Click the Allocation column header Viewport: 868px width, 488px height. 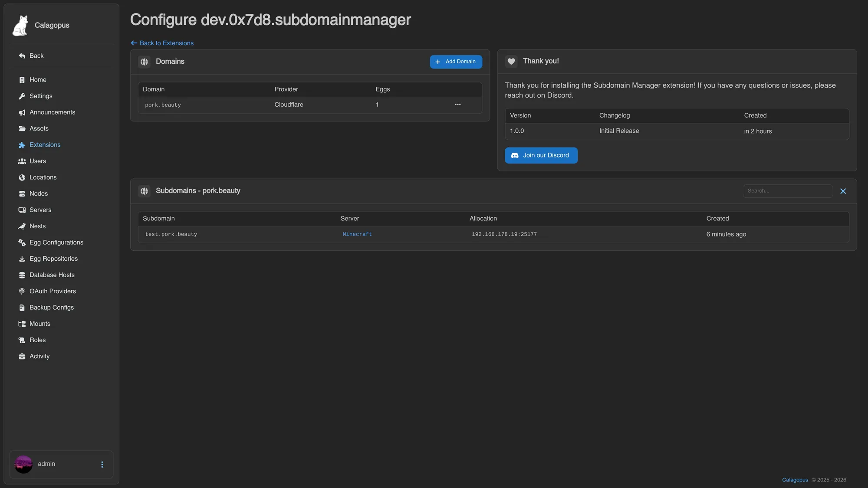tap(483, 219)
